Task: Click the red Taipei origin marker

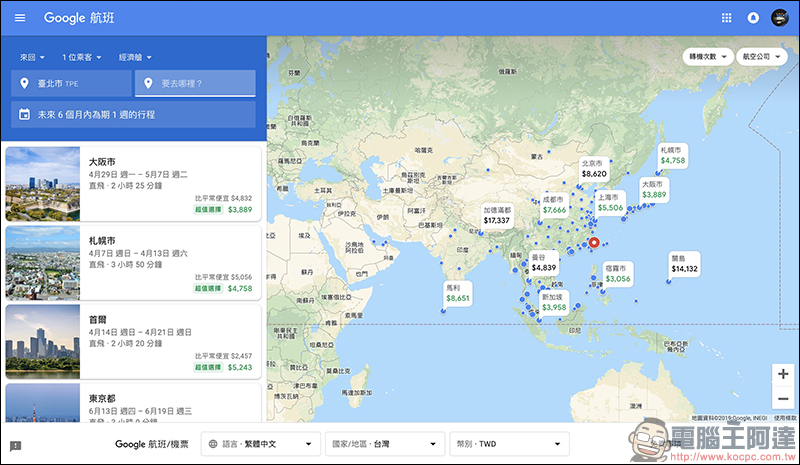Action: [594, 242]
